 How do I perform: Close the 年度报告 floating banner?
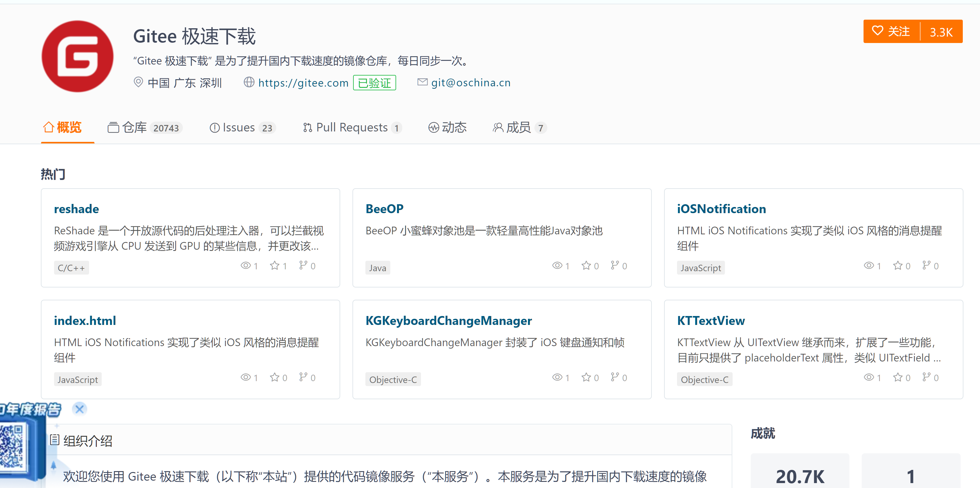click(80, 409)
